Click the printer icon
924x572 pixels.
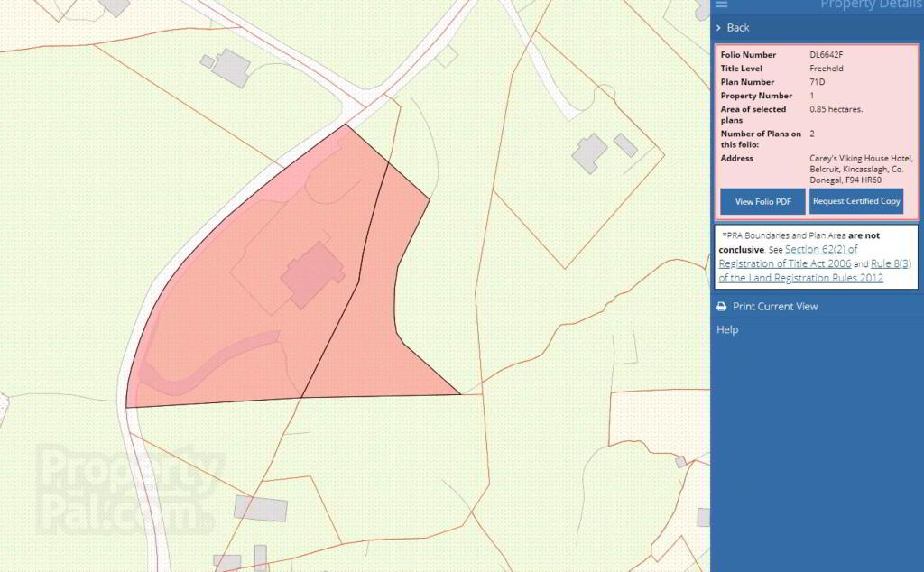point(721,307)
